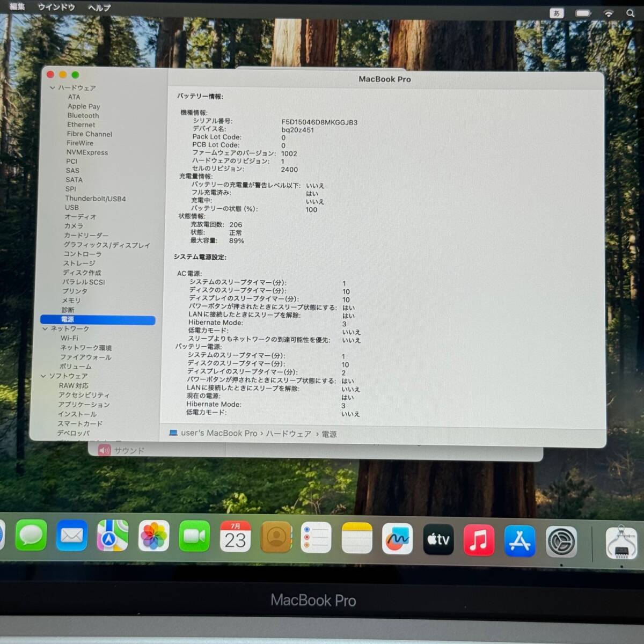Launch Music from the Dock
Screen dimensions: 644x644
pos(479,540)
